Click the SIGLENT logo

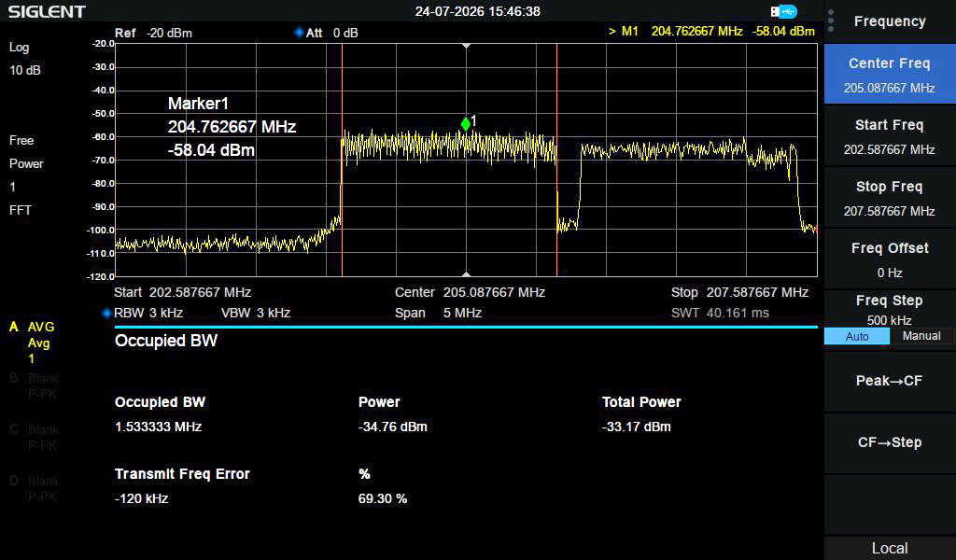tap(47, 11)
